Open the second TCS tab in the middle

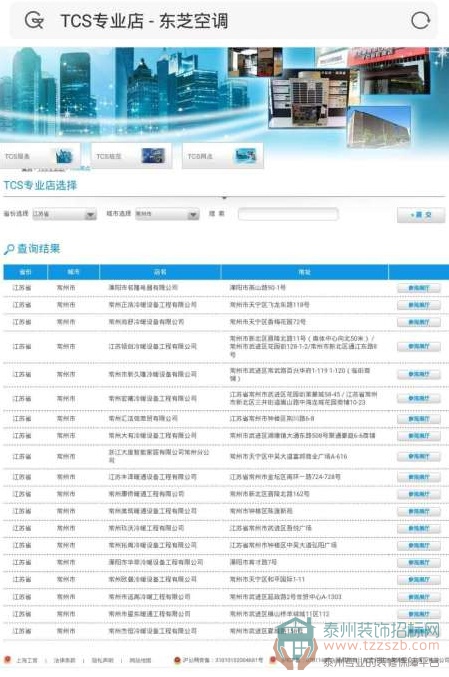click(x=131, y=155)
